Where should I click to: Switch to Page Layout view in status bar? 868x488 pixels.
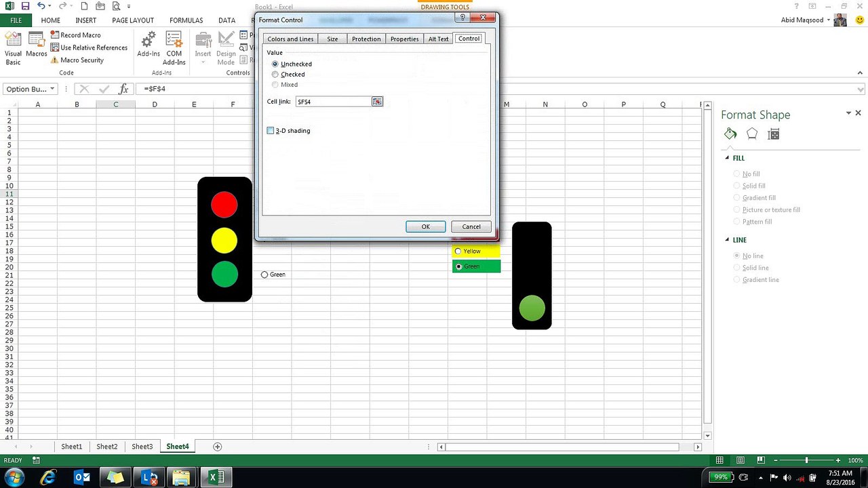(739, 460)
